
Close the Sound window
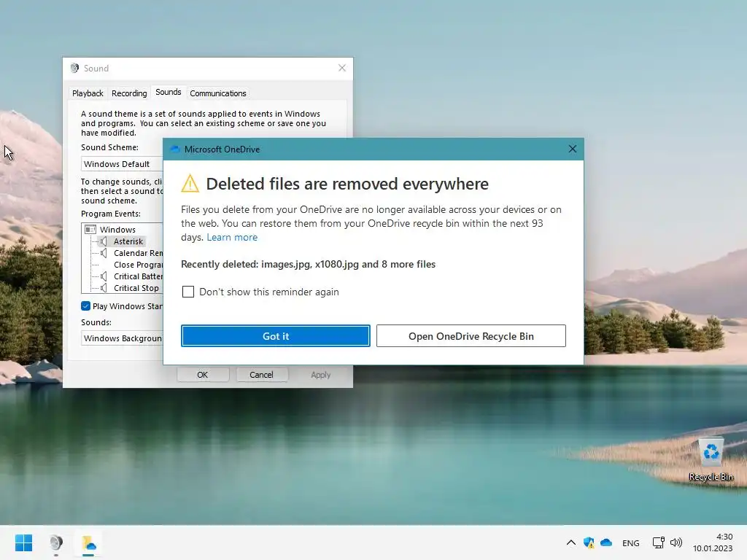(342, 68)
